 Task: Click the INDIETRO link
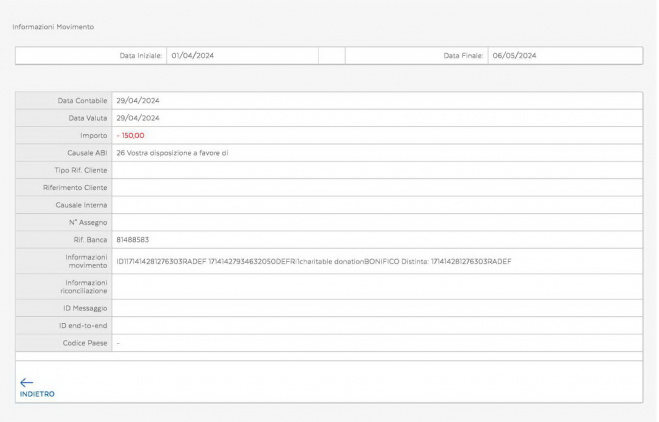pyautogui.click(x=35, y=393)
